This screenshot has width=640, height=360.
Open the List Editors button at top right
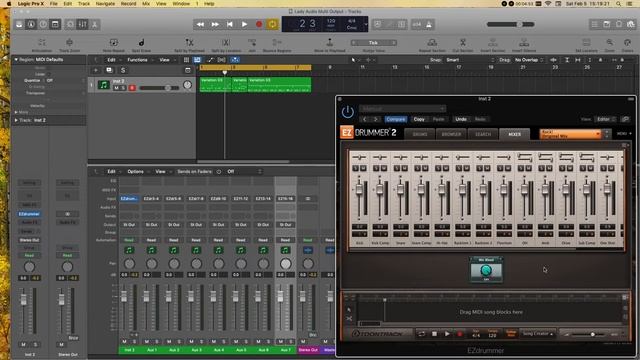595,24
